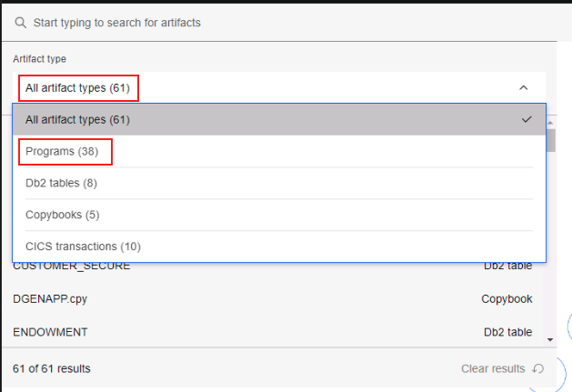Click the artifact search input field
The height and width of the screenshot is (392, 572).
pyautogui.click(x=279, y=23)
